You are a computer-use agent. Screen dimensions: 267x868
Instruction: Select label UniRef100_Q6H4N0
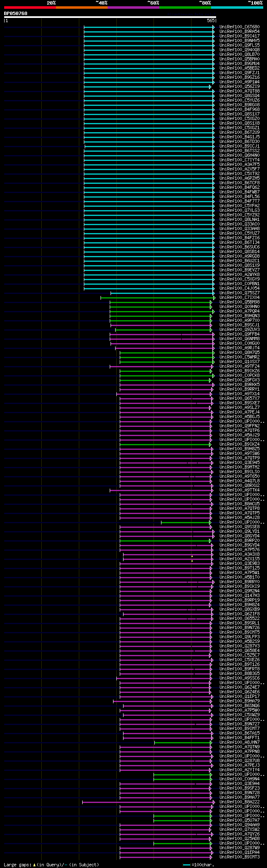(x=239, y=156)
